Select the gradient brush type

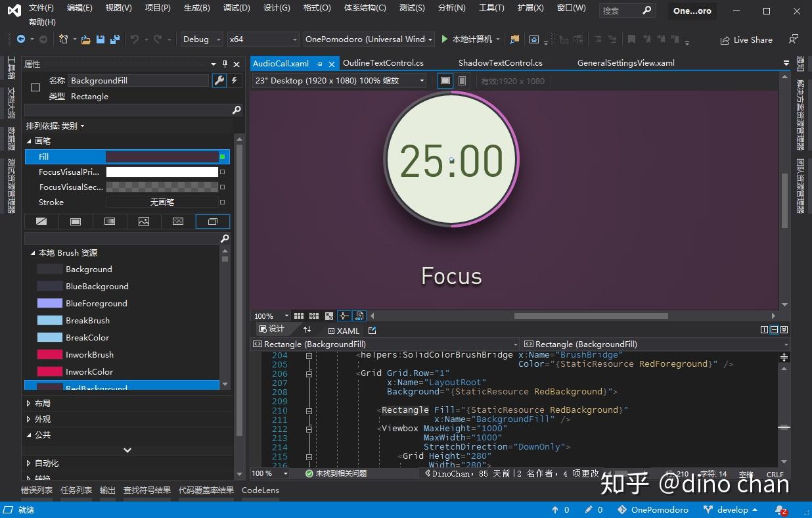tap(109, 222)
